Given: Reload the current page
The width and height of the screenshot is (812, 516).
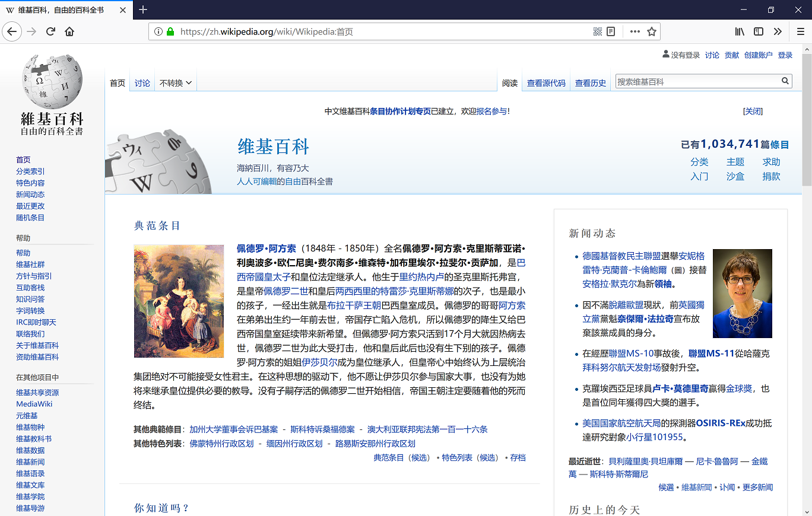Looking at the screenshot, I should 50,31.
